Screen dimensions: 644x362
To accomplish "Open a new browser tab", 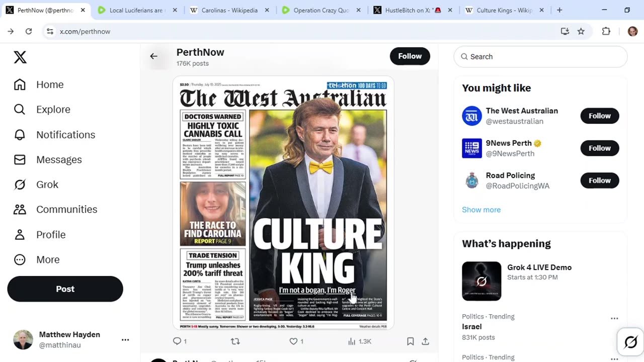I will click(x=559, y=10).
